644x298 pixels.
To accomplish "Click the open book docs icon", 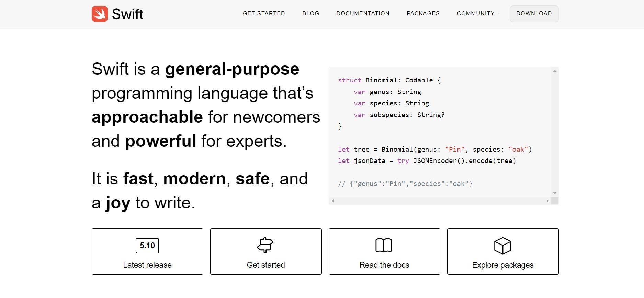I will (384, 245).
